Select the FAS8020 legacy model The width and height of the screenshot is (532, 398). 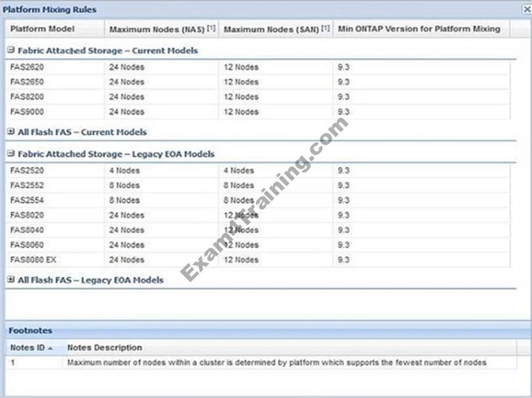pos(27,215)
